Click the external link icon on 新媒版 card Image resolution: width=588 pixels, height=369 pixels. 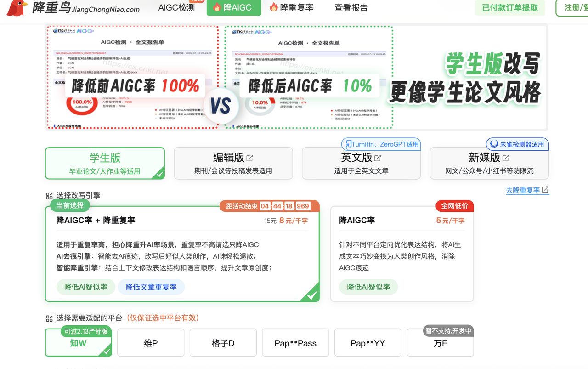505,159
